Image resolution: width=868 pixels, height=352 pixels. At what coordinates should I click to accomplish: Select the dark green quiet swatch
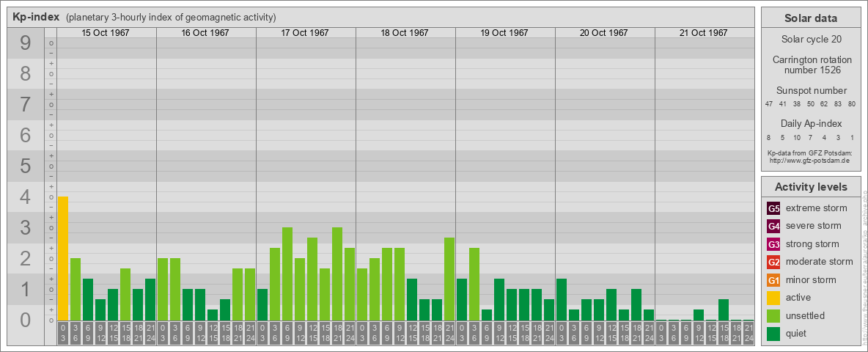(x=773, y=334)
